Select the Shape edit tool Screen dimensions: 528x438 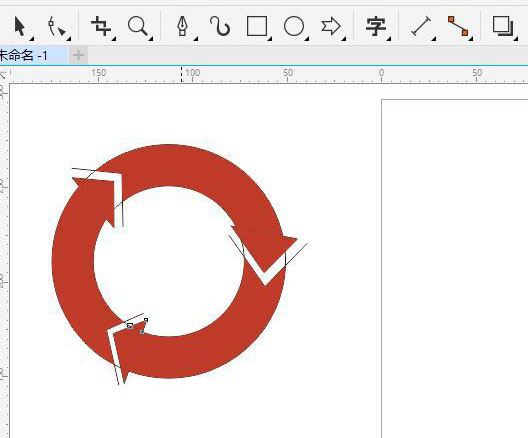click(56, 26)
